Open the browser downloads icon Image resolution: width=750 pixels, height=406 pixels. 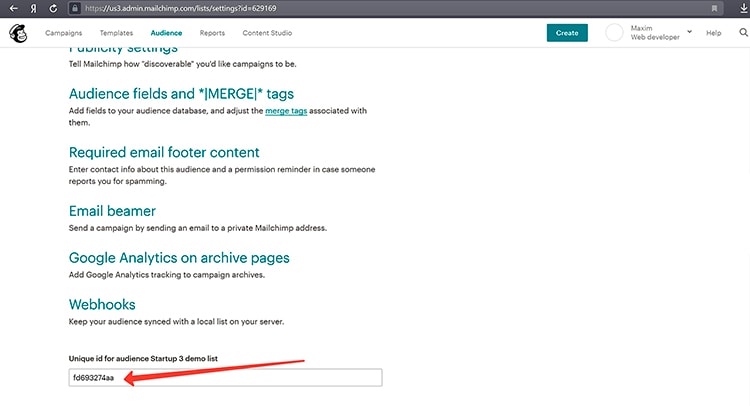tap(744, 8)
